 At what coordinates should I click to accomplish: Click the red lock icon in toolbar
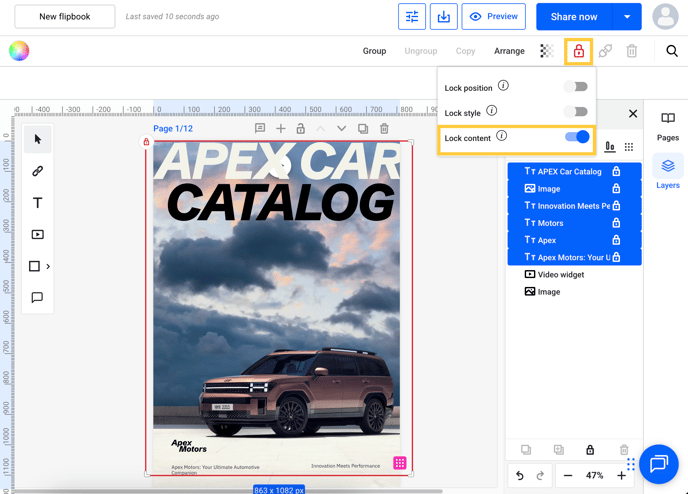coord(578,51)
